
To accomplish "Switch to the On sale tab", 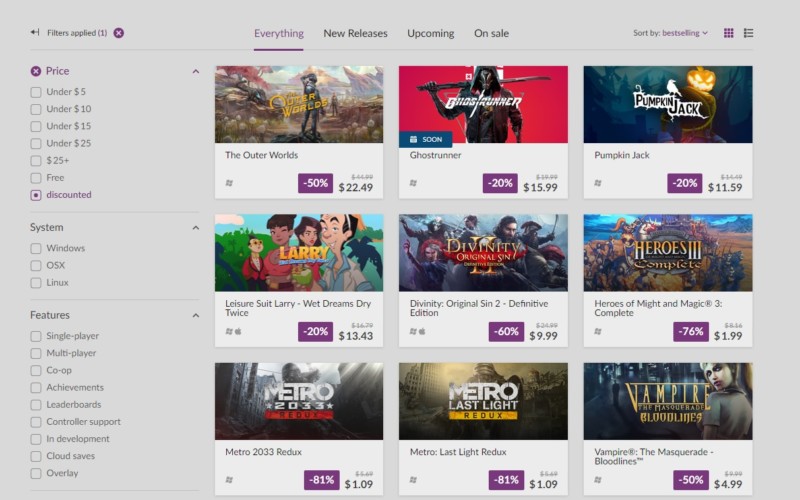I will point(491,33).
